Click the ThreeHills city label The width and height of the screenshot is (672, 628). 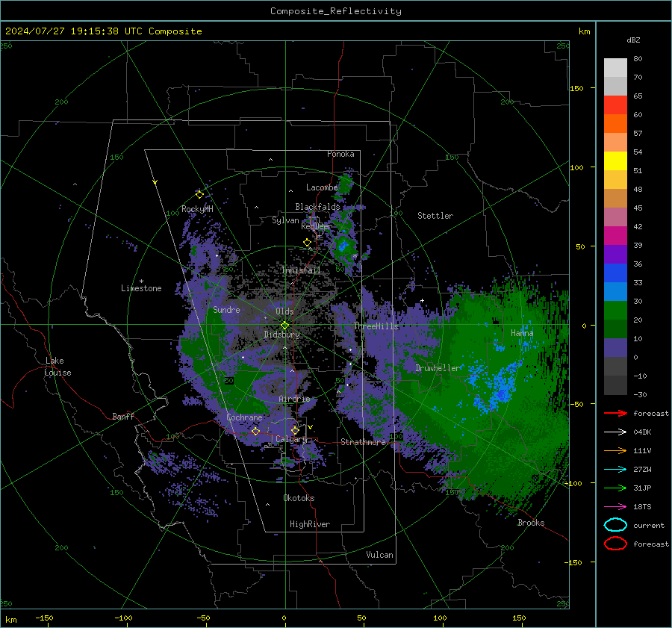[376, 326]
